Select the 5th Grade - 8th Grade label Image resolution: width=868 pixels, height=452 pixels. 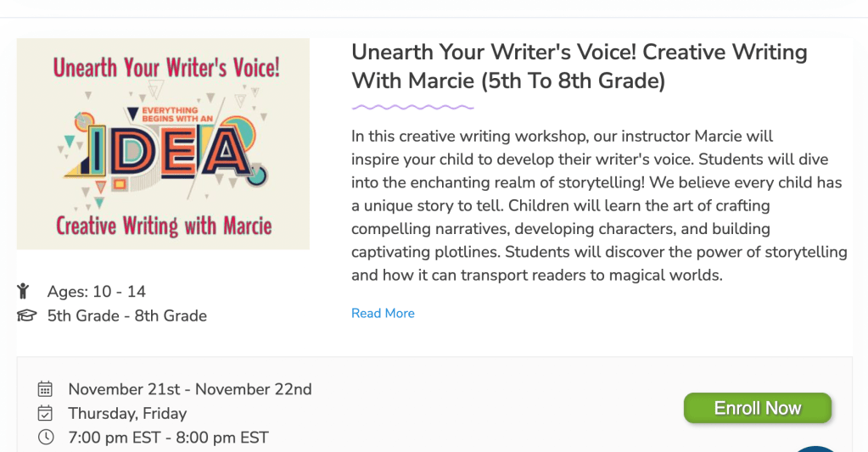tap(126, 316)
